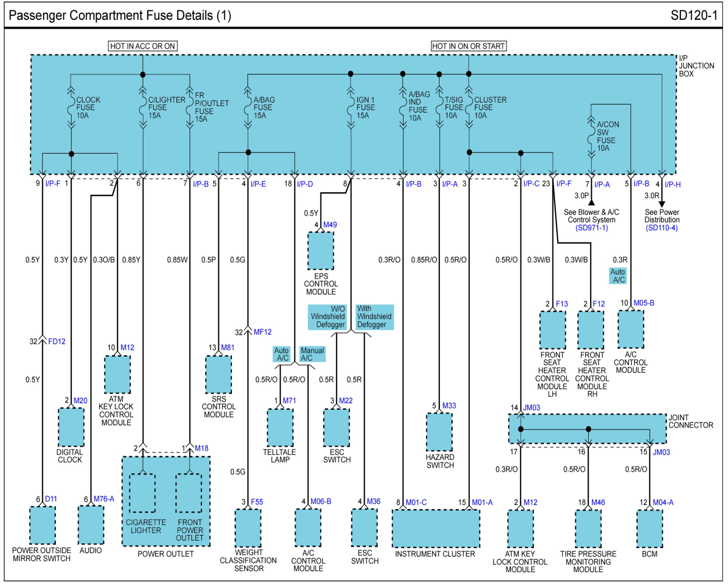
Task: Click the With Windshield Defogger tag
Action: point(374,317)
